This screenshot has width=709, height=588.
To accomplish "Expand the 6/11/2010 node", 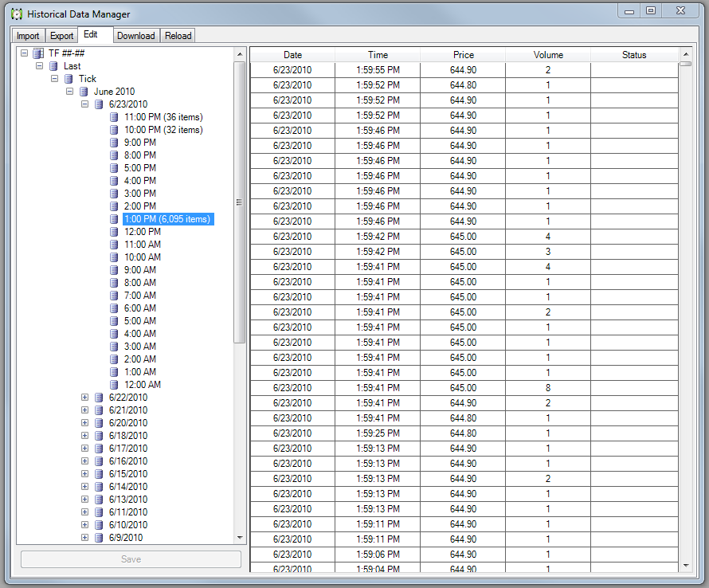I will click(x=84, y=512).
